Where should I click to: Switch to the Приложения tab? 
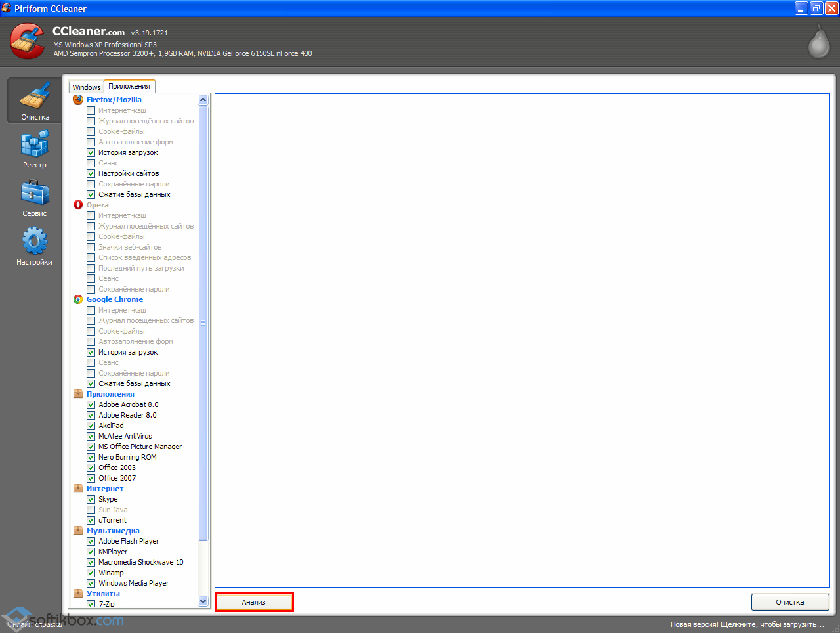pos(129,87)
